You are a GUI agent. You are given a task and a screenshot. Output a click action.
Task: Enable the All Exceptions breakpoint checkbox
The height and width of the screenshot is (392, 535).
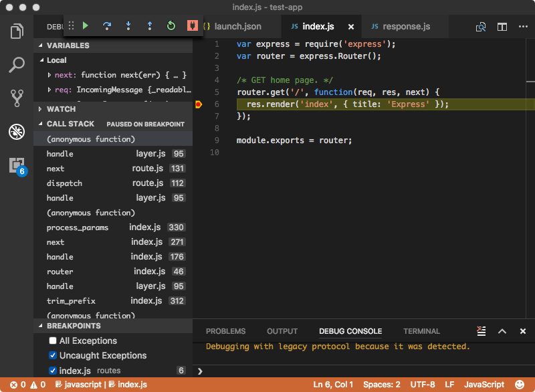[x=53, y=340]
